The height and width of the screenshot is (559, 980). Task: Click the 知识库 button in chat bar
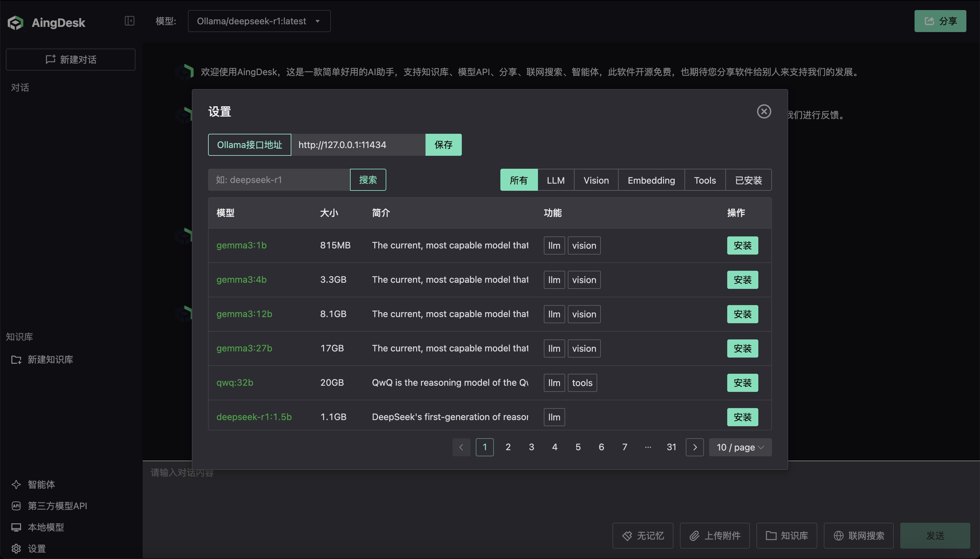[x=787, y=536]
